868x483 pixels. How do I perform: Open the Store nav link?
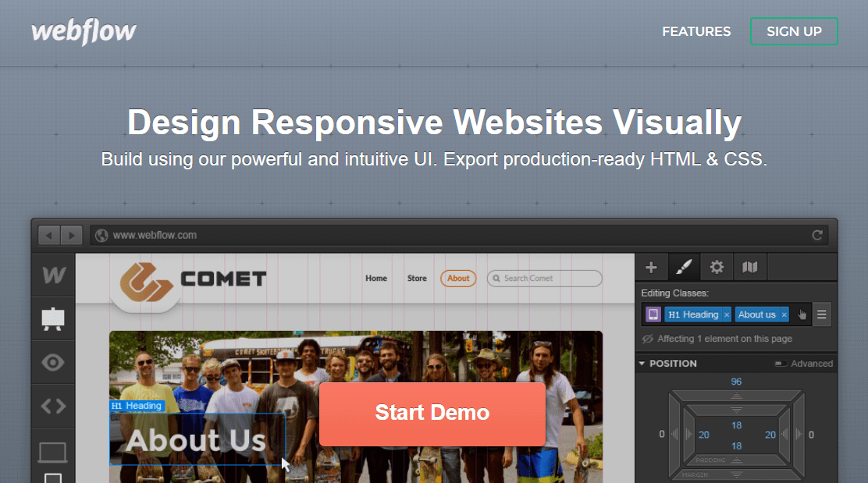tap(417, 279)
